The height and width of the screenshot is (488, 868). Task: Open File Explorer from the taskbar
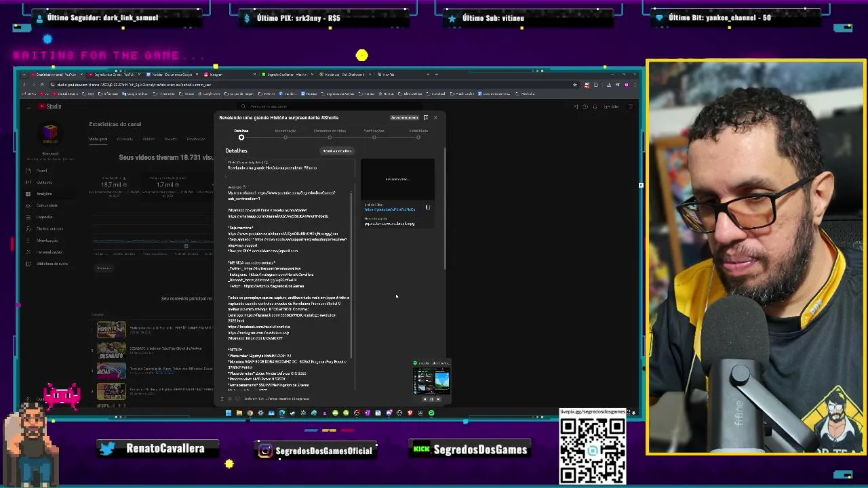(239, 413)
